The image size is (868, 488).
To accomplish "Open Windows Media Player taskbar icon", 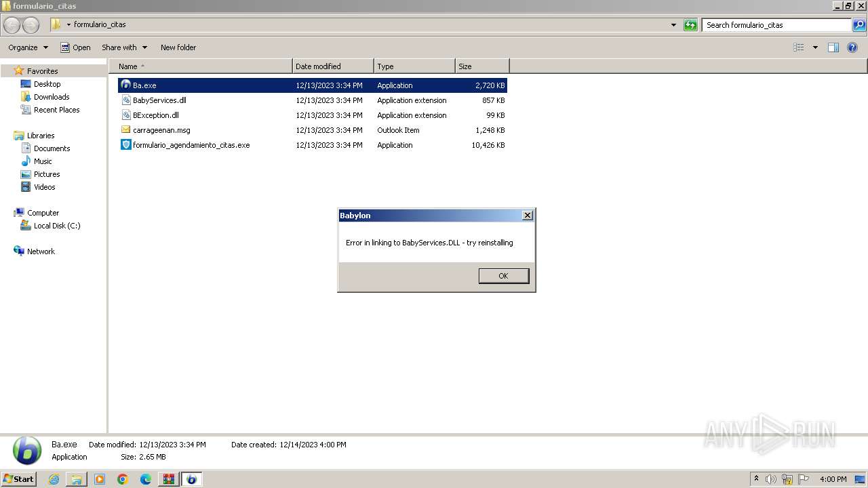I will [100, 479].
